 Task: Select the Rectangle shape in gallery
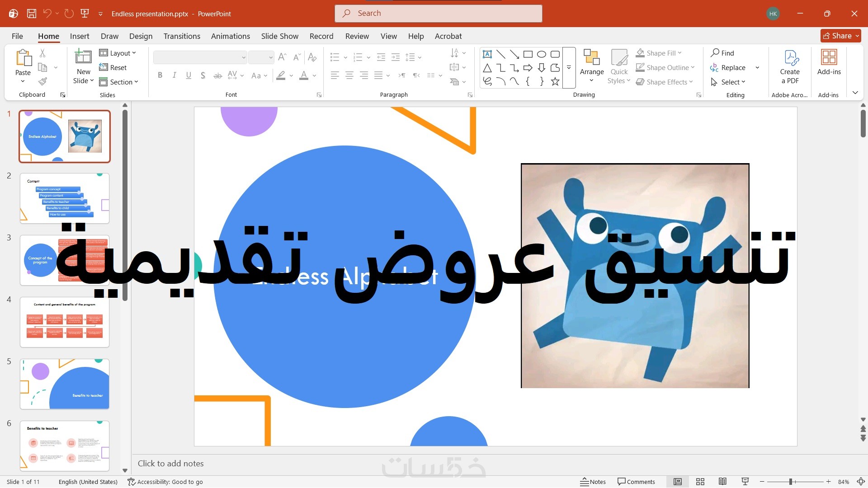528,54
